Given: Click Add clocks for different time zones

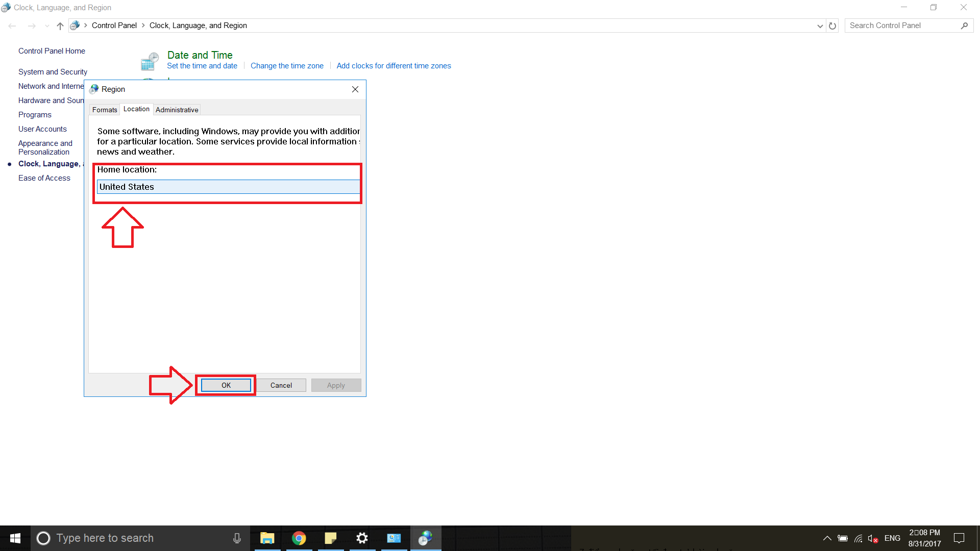Looking at the screenshot, I should (394, 66).
